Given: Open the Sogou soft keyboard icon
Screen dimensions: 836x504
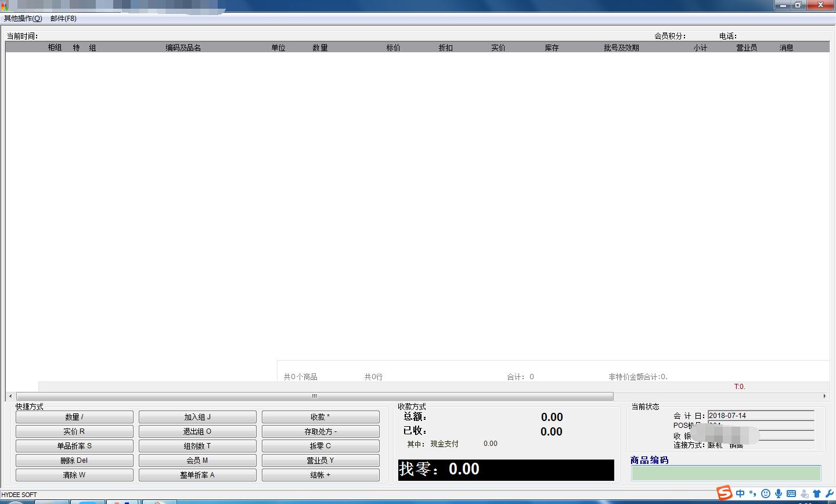Looking at the screenshot, I should 791,494.
